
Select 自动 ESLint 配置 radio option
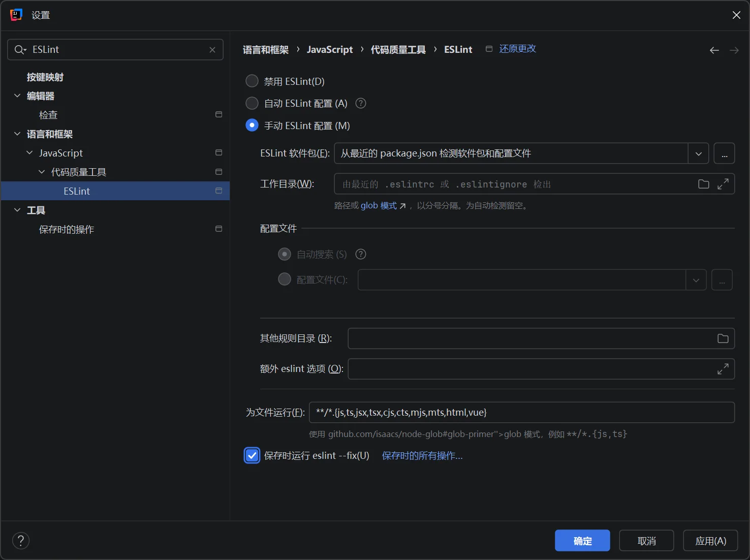252,104
